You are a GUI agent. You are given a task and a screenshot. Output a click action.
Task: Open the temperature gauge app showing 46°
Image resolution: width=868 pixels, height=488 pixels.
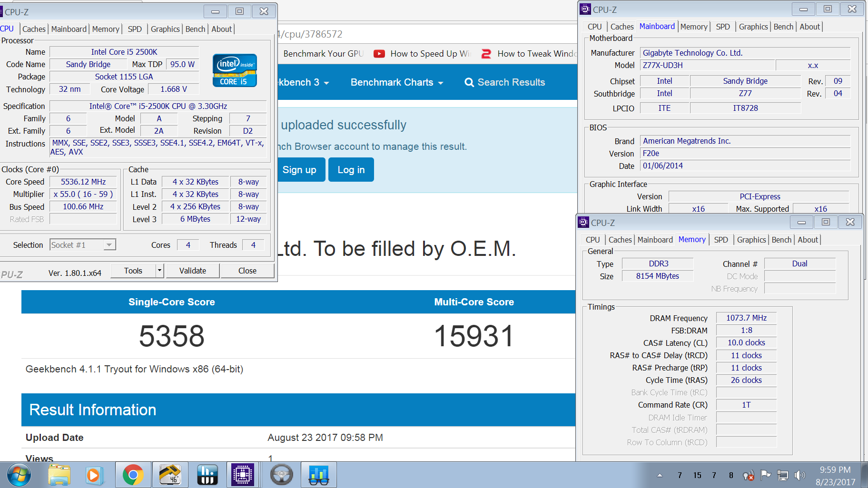tap(170, 475)
